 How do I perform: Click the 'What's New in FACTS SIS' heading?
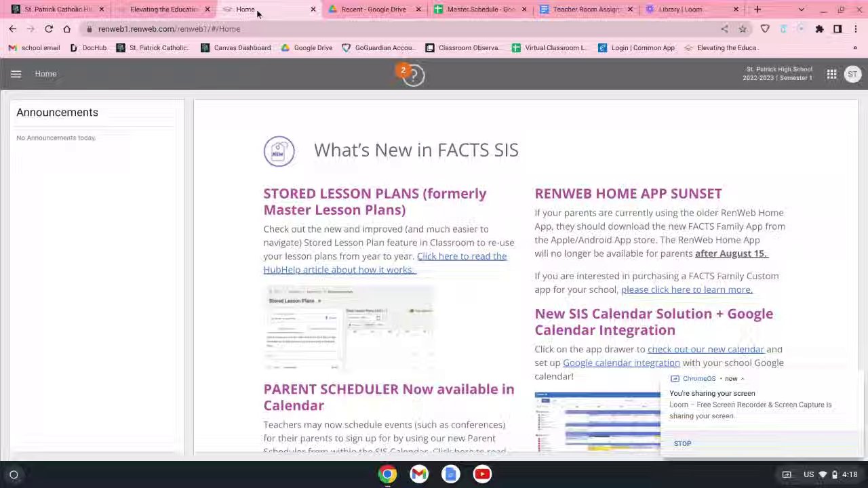(x=416, y=150)
